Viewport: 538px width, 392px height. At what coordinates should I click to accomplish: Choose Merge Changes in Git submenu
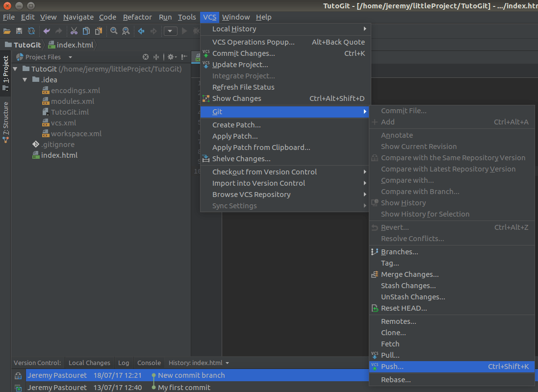452,274
